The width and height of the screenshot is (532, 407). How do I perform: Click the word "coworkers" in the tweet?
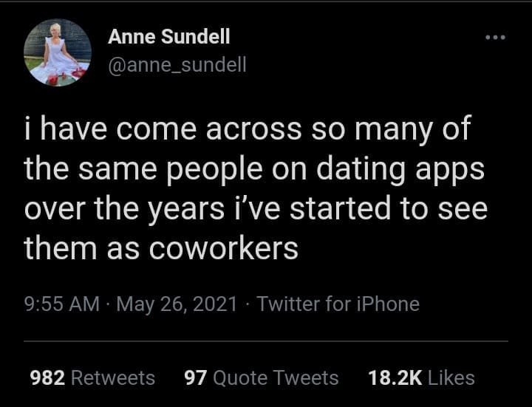(x=223, y=249)
